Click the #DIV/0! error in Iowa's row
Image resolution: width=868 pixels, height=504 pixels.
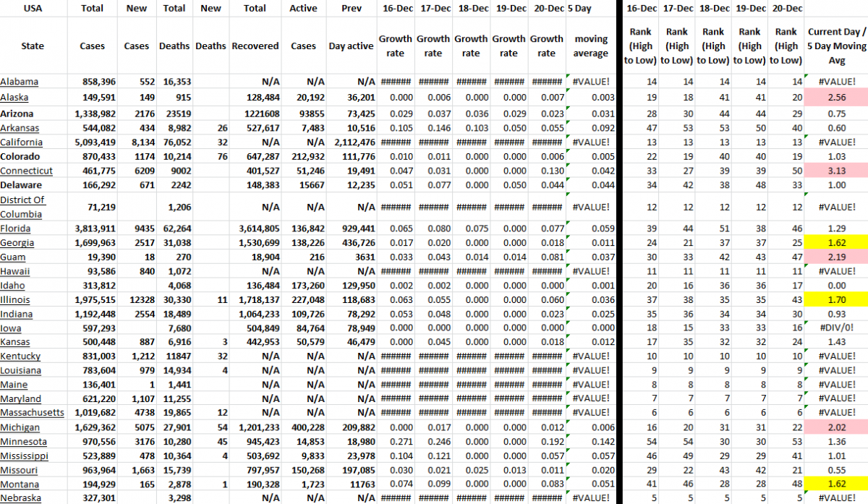pyautogui.click(x=835, y=328)
